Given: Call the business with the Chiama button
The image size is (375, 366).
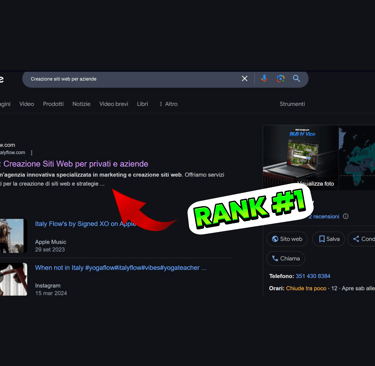Looking at the screenshot, I should coord(286,258).
